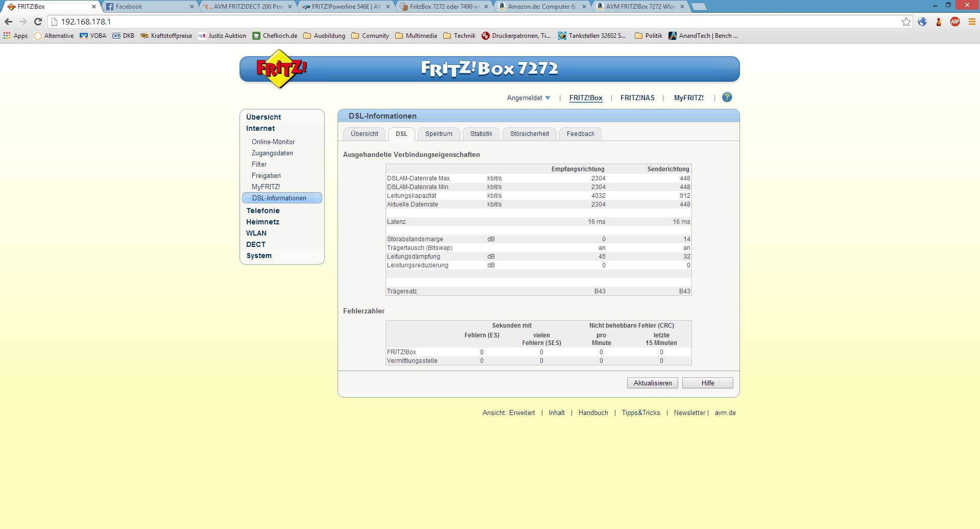Click the AdBlock Plus extension icon
Screen dimensions: 980x529
[955, 21]
